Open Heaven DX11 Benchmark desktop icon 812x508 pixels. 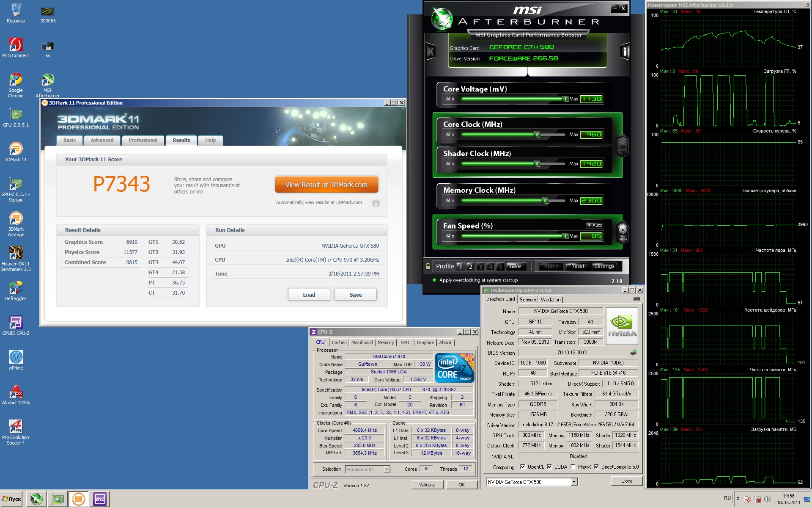[x=16, y=254]
